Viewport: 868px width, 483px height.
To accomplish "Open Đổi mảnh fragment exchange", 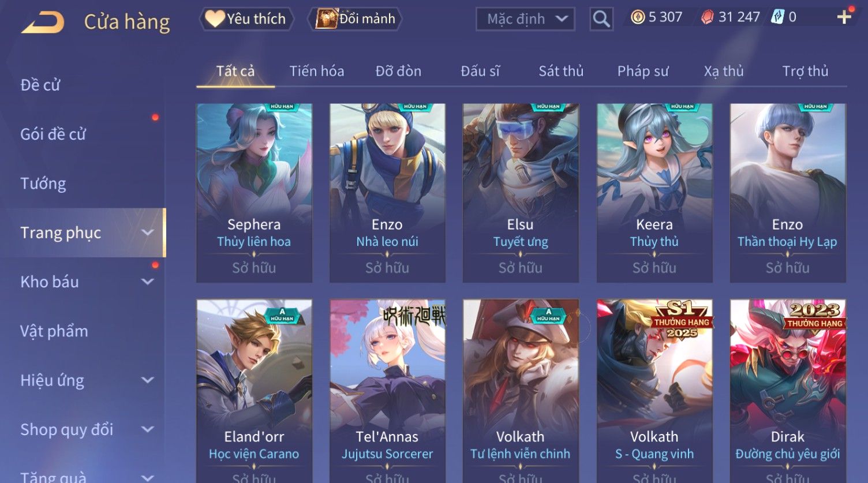I will click(x=355, y=19).
